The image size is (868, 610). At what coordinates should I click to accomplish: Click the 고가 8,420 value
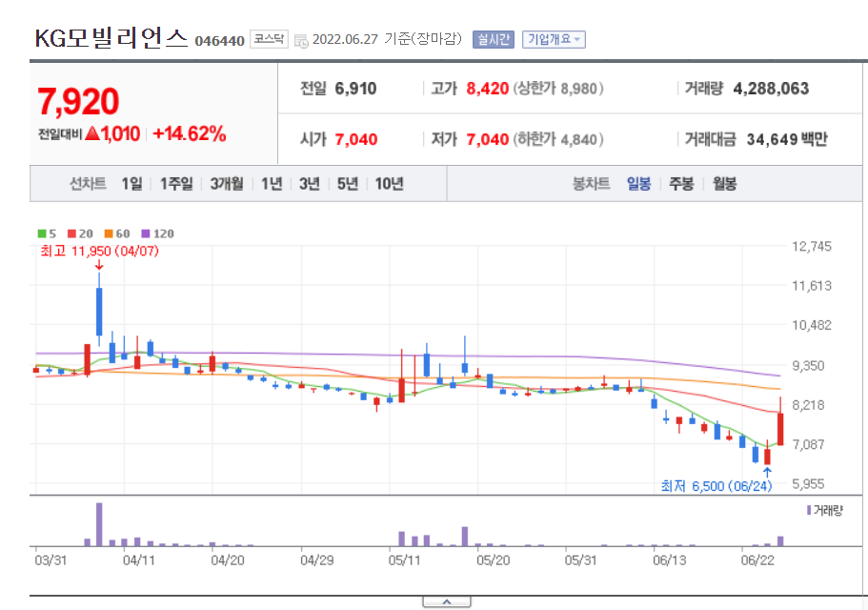point(487,89)
